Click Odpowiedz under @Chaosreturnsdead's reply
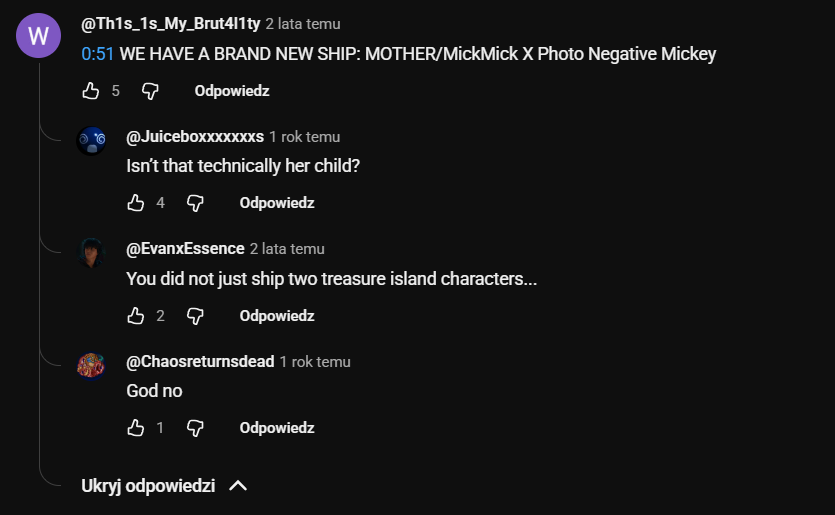The image size is (835, 515). (x=277, y=428)
